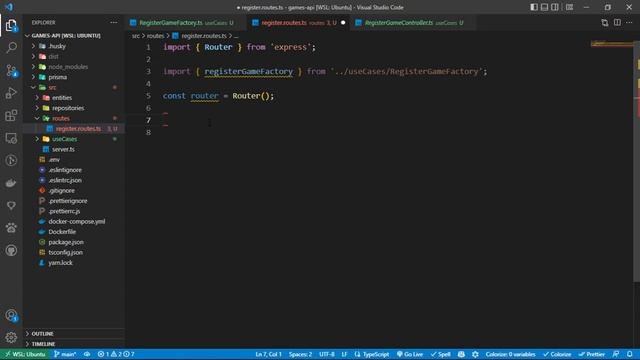Screen dimensions: 640x360
Task: Click Ln 7, Col 1 indicator
Action: click(x=268, y=354)
